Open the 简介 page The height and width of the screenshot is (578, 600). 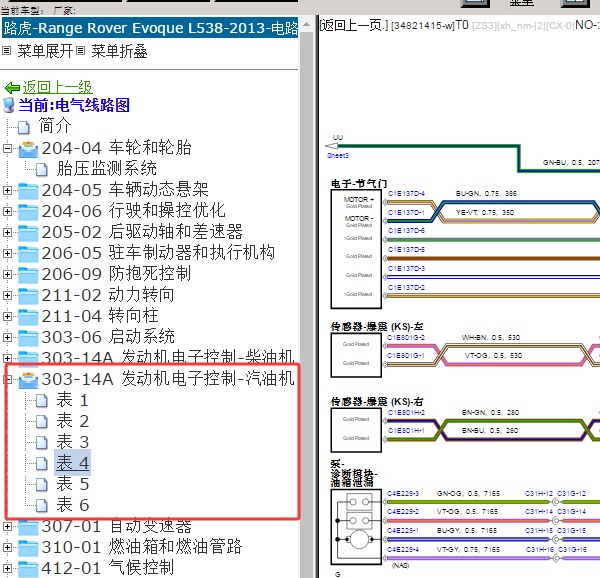click(55, 126)
